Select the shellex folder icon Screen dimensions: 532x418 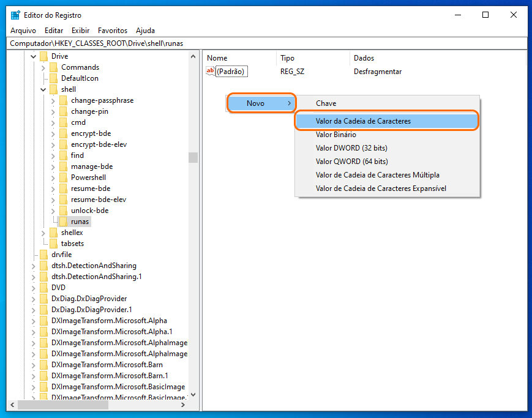click(x=54, y=233)
